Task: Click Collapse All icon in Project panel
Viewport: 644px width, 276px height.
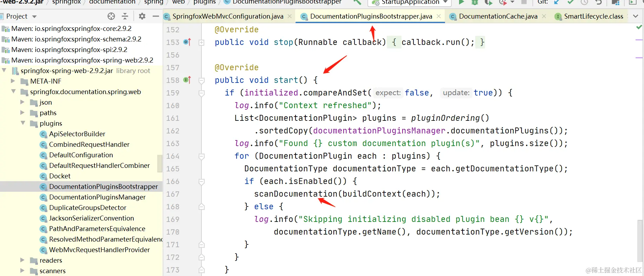Action: (125, 16)
